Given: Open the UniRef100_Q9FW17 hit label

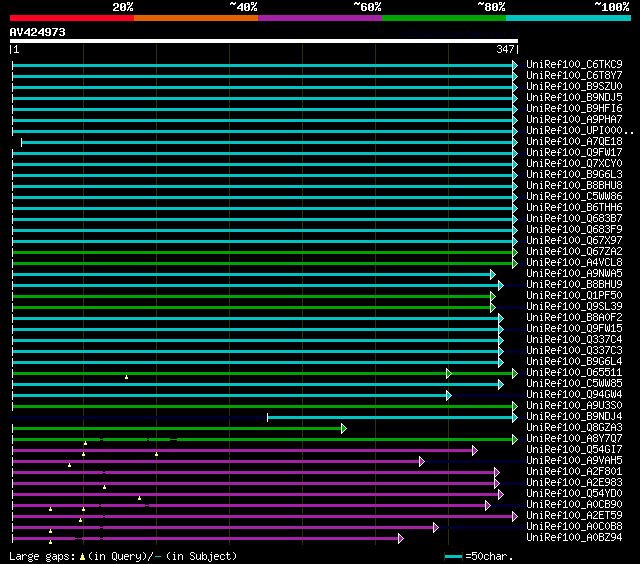Looking at the screenshot, I should coord(573,153).
